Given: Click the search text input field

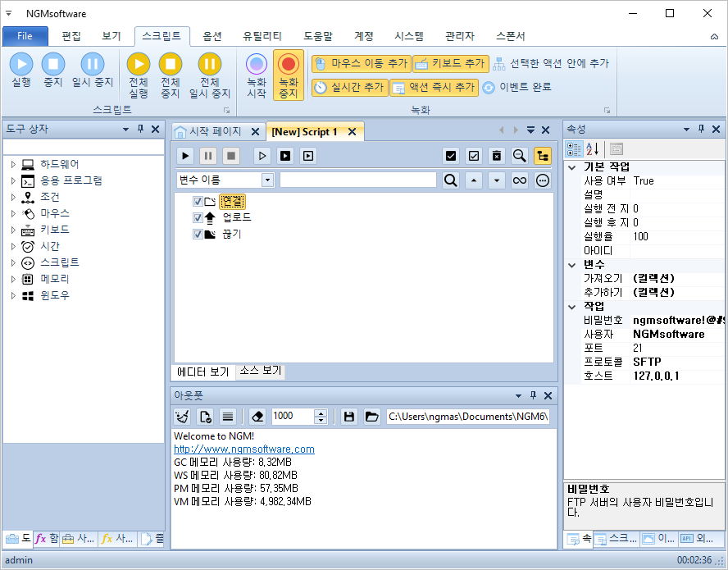Looking at the screenshot, I should 358,180.
